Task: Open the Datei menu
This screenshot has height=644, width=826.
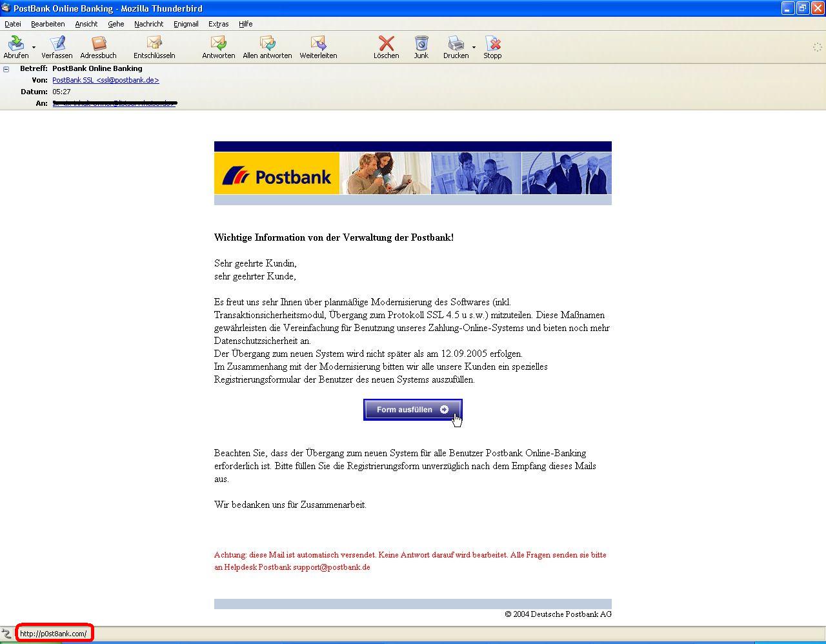Action: 13,24
